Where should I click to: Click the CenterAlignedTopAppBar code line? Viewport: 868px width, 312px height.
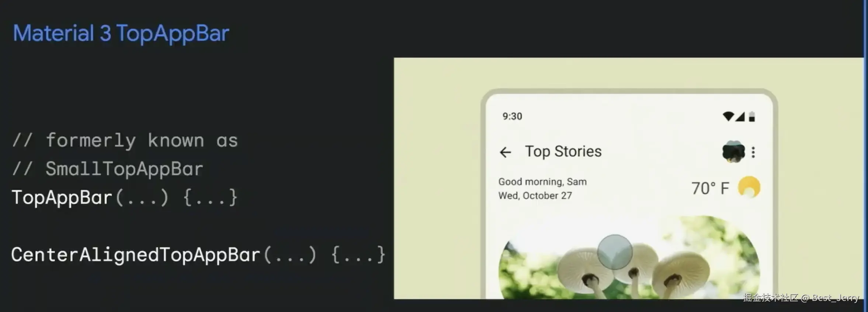click(x=198, y=255)
